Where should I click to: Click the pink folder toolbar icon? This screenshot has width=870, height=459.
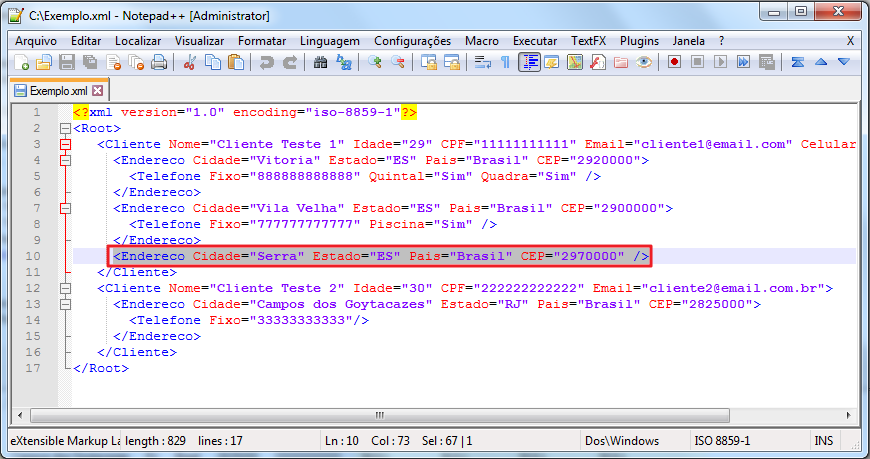621,62
